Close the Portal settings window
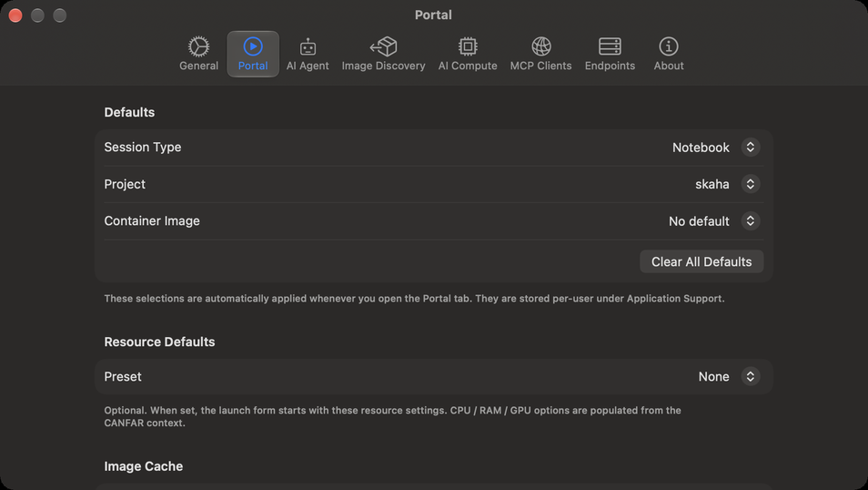868x490 pixels. (x=15, y=15)
